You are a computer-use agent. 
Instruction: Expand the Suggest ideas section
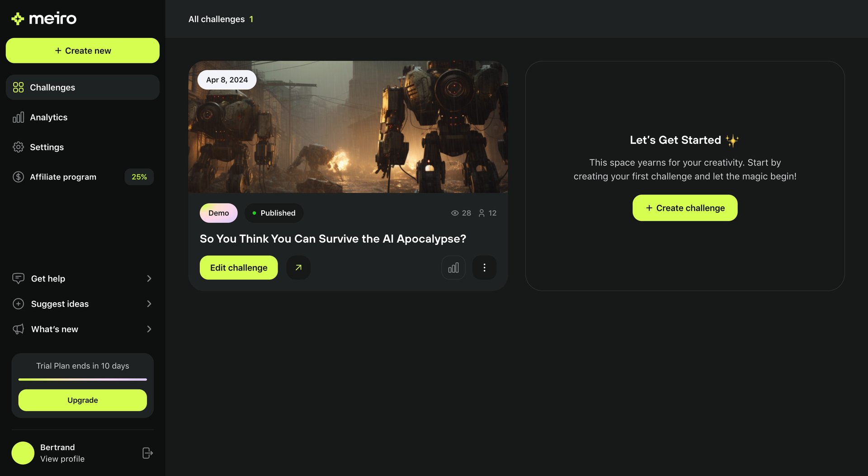[x=149, y=304]
